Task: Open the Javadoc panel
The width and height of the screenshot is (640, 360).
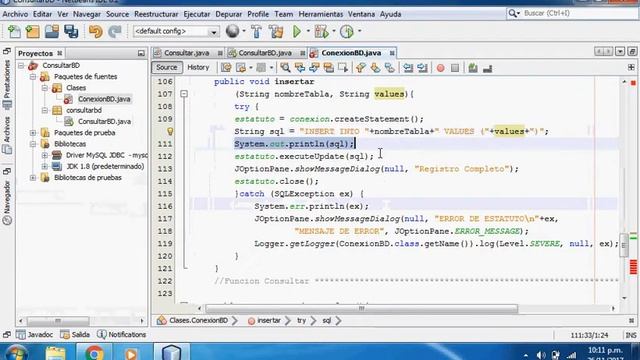Action: pos(35,335)
